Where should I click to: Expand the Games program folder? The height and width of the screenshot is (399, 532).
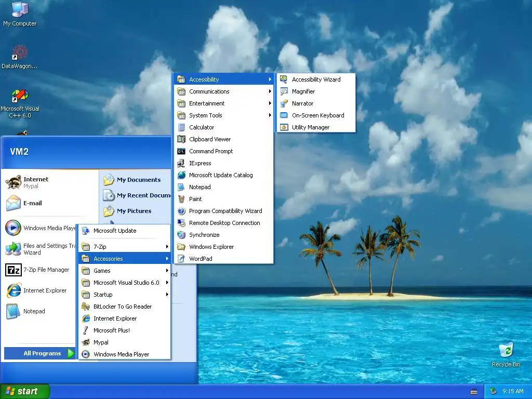tap(125, 270)
